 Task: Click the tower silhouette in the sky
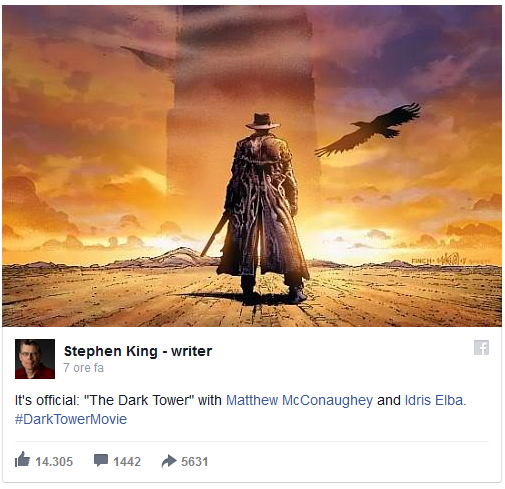pyautogui.click(x=243, y=100)
